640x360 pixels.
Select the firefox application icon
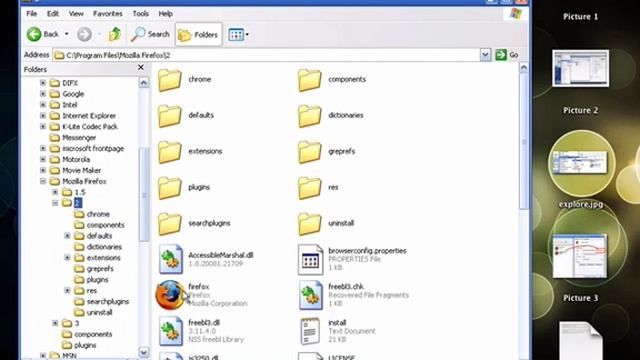pyautogui.click(x=170, y=295)
